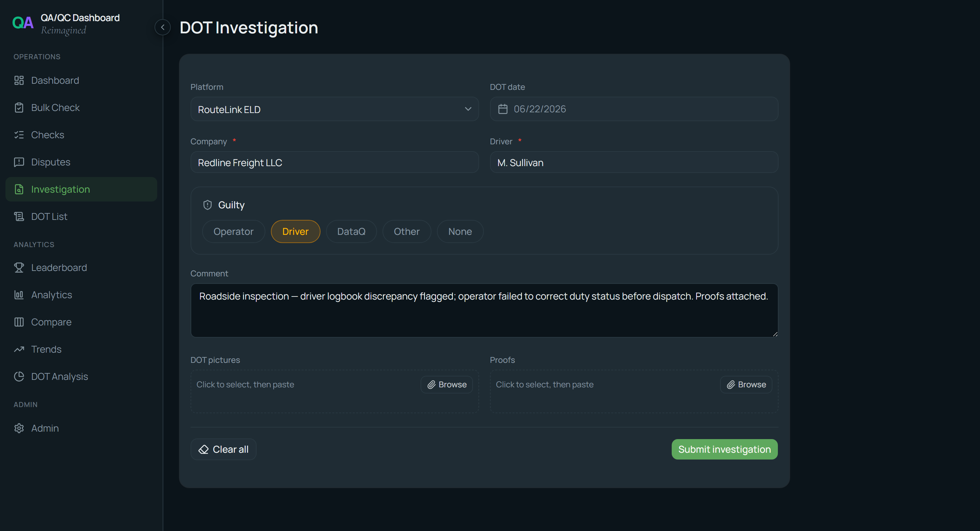Open the Admin page
The image size is (980, 531).
point(81,428)
